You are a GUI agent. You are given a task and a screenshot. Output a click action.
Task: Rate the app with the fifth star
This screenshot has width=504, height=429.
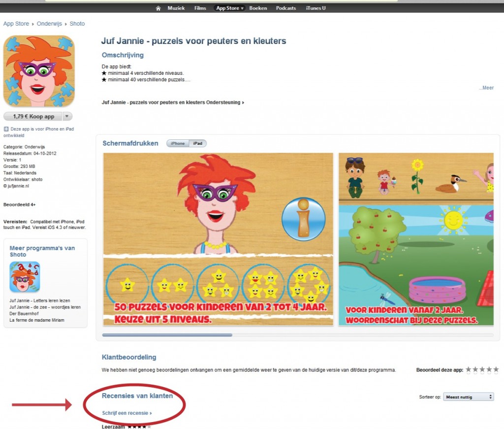(496, 369)
